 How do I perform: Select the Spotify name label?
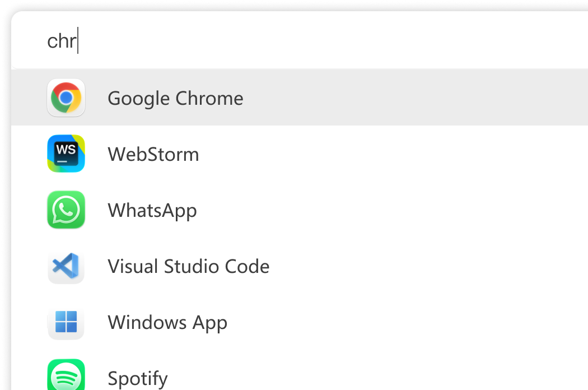click(138, 379)
